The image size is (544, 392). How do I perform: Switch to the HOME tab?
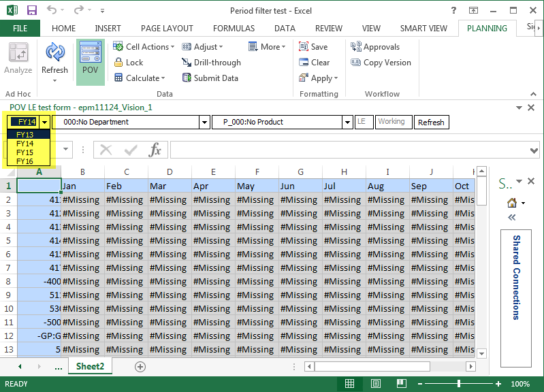[x=63, y=29]
